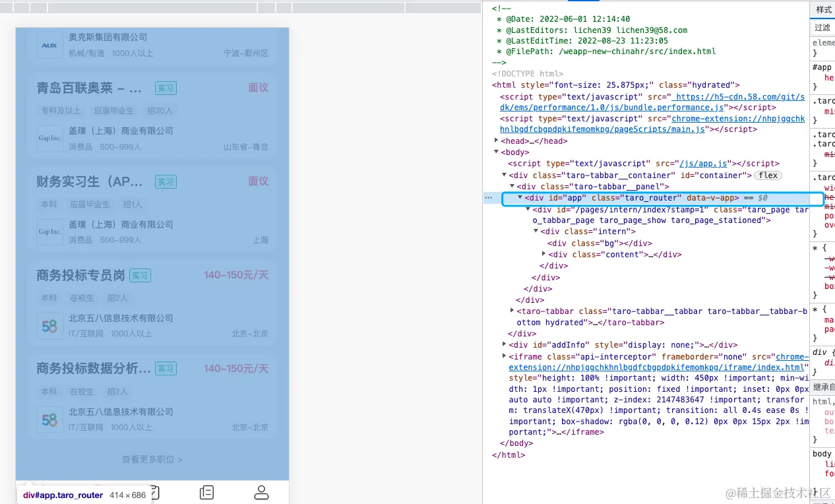Select the div class="bg" line
The height and width of the screenshot is (504, 835).
600,243
